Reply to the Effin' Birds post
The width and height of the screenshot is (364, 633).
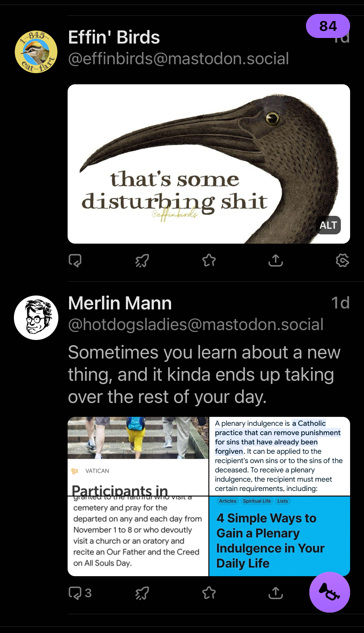coord(75,261)
